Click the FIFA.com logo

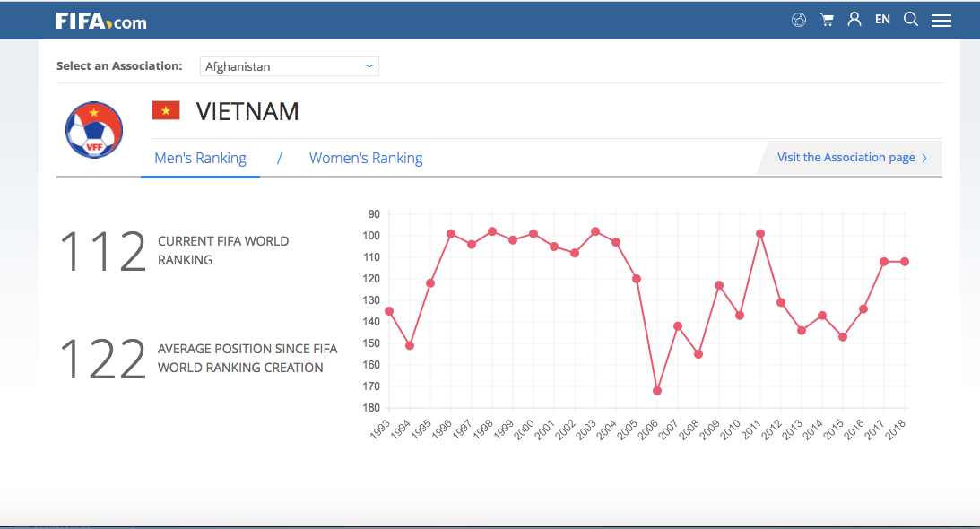(x=101, y=22)
